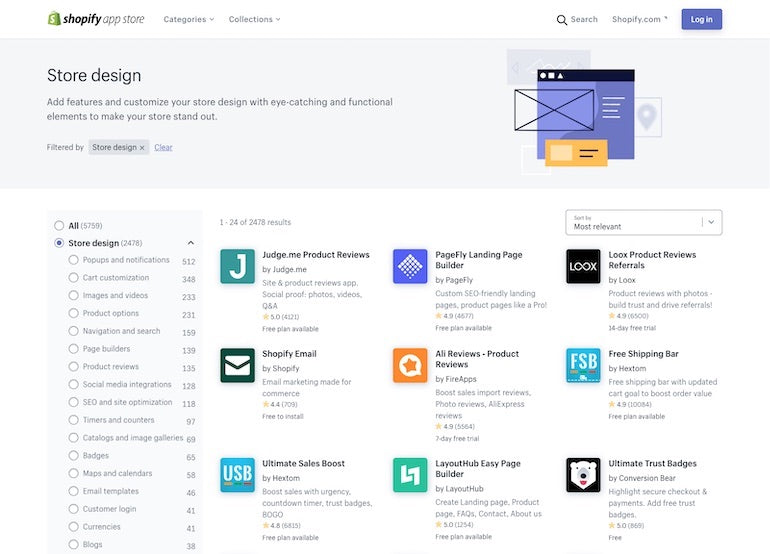Click the Clear filters link
This screenshot has width=770, height=554.
(163, 147)
